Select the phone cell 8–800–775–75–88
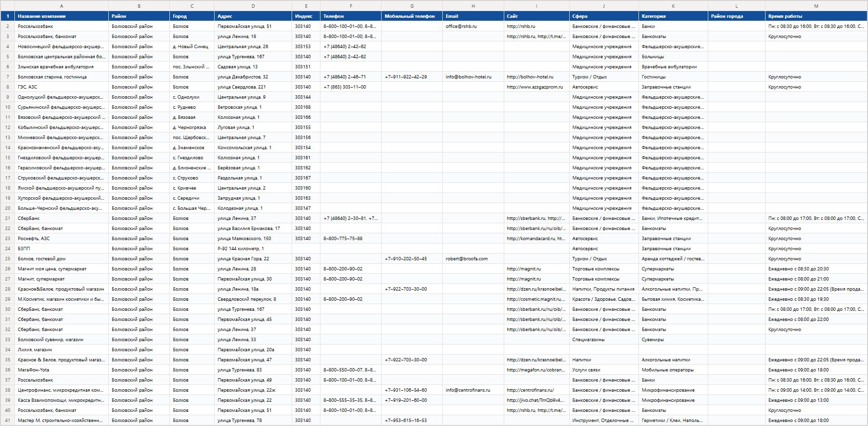The image size is (868, 434). [x=351, y=239]
